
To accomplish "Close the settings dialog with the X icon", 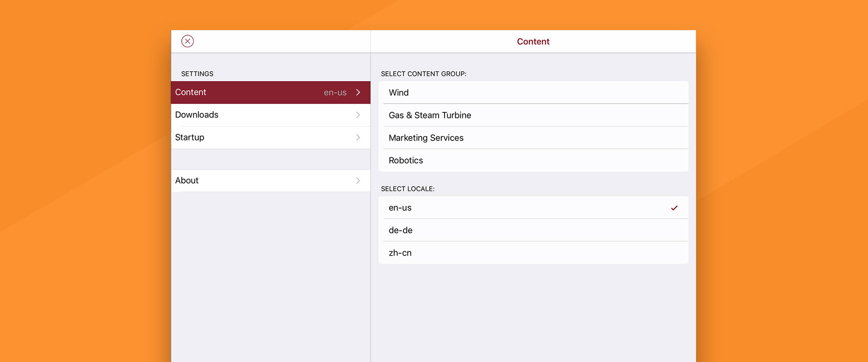I will (187, 41).
